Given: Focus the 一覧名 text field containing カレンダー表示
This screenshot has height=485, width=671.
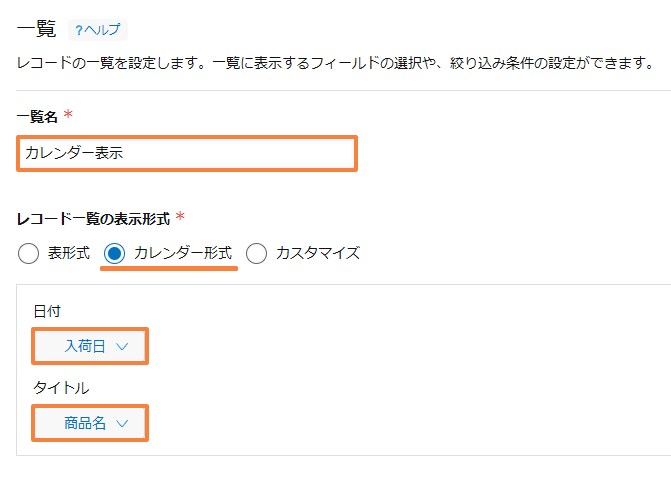Looking at the screenshot, I should tap(187, 153).
